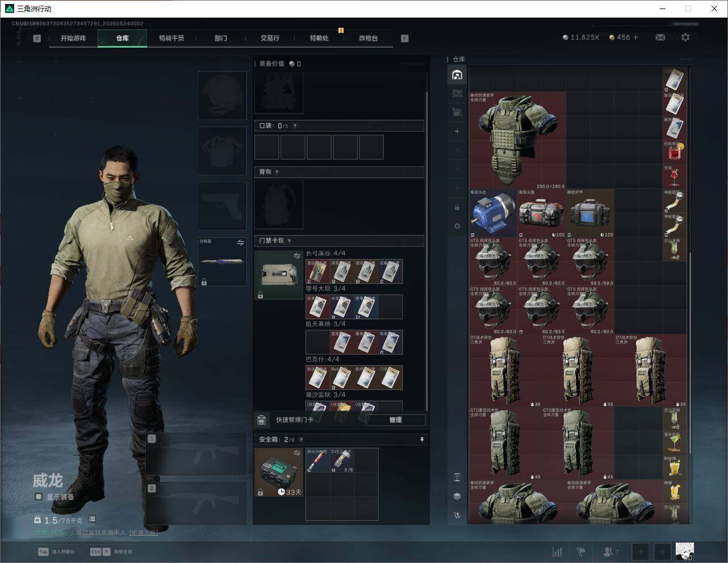Click the 长弓溪谷: 4/4 keycard label
Screen dimensions: 728x563
tap(325, 254)
